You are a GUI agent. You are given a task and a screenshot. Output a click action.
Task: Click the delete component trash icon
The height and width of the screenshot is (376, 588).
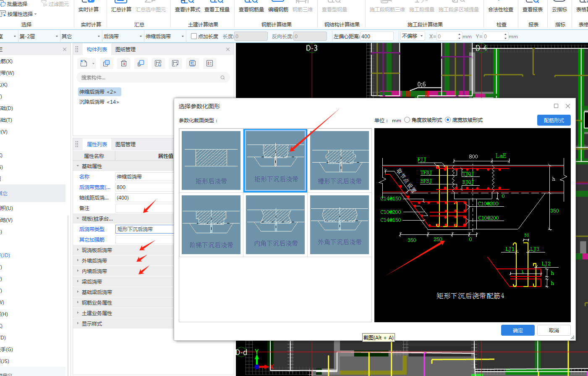click(124, 63)
